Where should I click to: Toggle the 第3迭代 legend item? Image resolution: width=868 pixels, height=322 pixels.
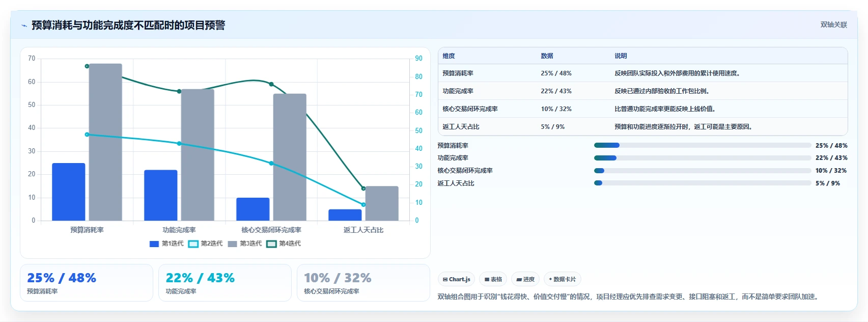245,244
